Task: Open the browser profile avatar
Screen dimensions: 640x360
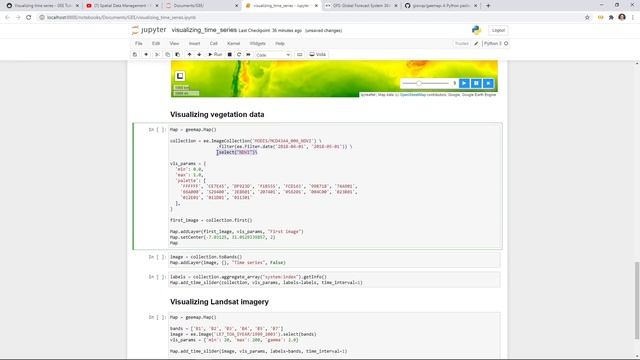Action: click(x=622, y=17)
